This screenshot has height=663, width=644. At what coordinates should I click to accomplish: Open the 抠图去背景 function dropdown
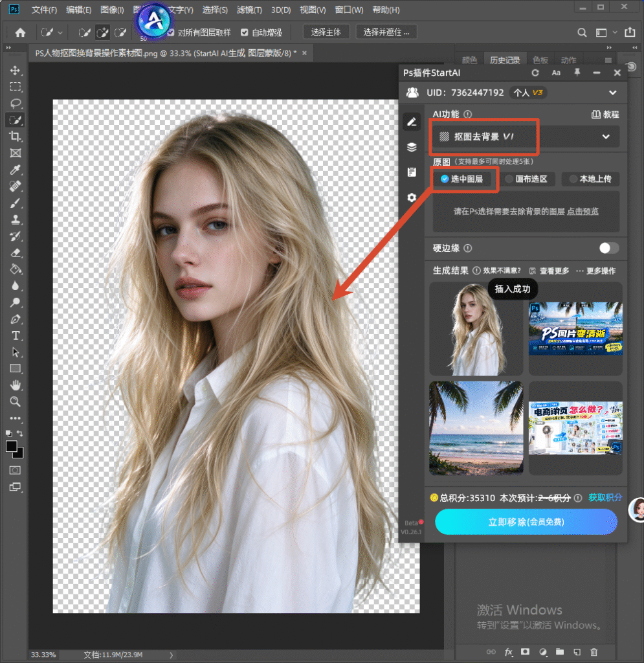[x=526, y=137]
